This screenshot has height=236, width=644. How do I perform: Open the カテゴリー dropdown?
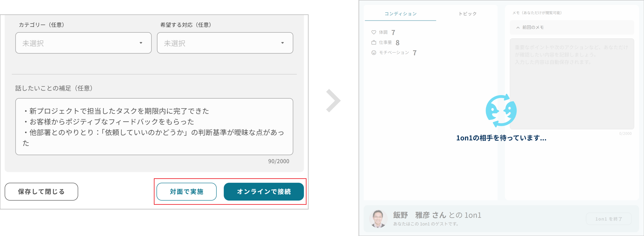coord(83,43)
